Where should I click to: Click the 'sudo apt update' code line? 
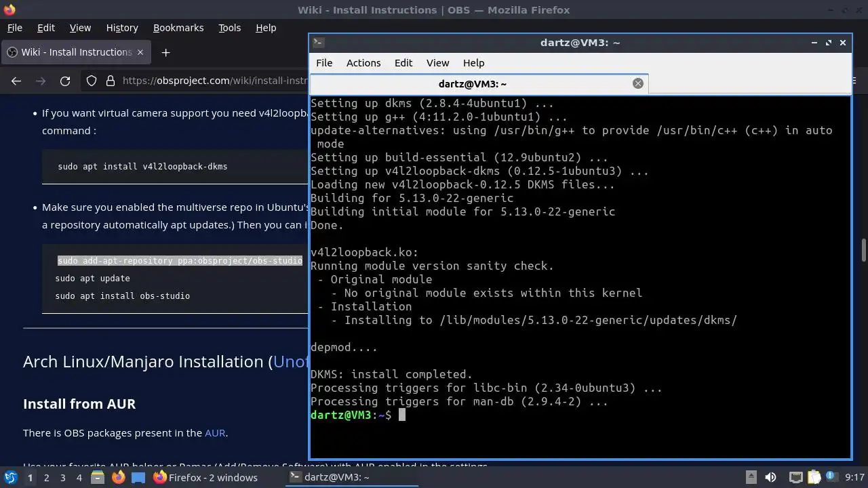coord(92,278)
